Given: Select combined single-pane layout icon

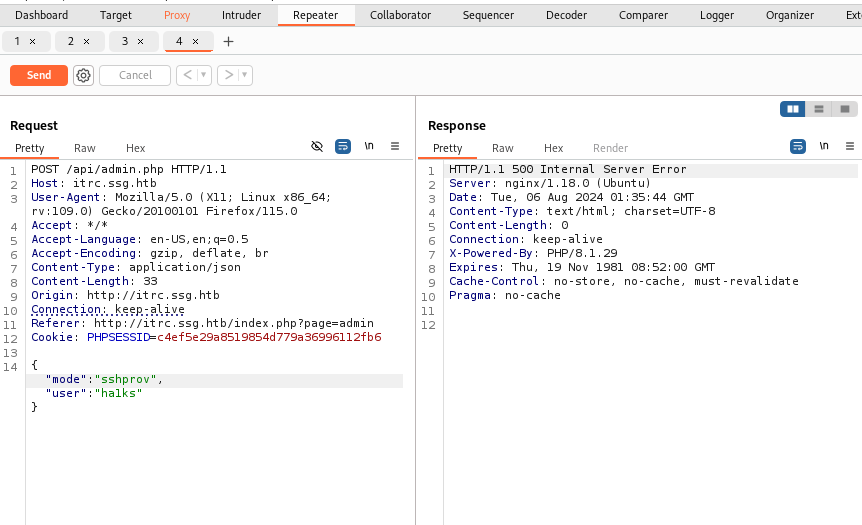Looking at the screenshot, I should point(844,109).
